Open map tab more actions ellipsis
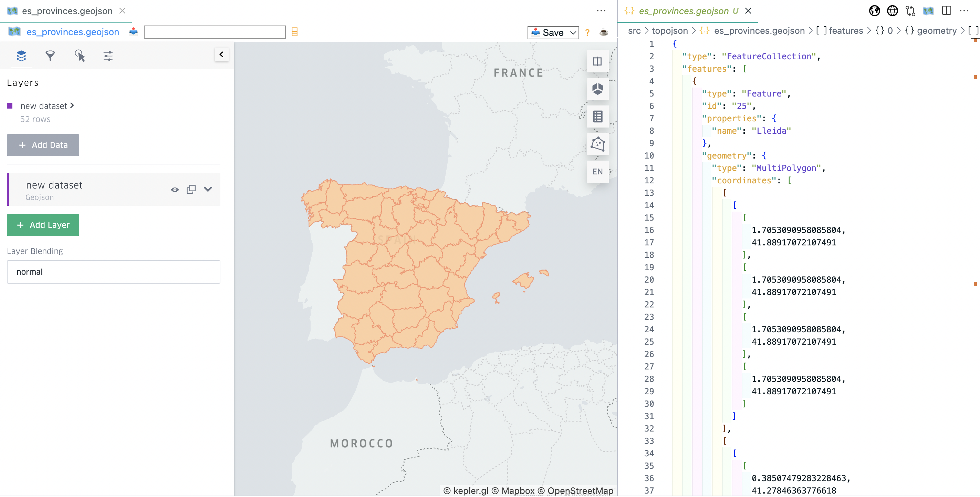980x497 pixels. click(x=601, y=11)
